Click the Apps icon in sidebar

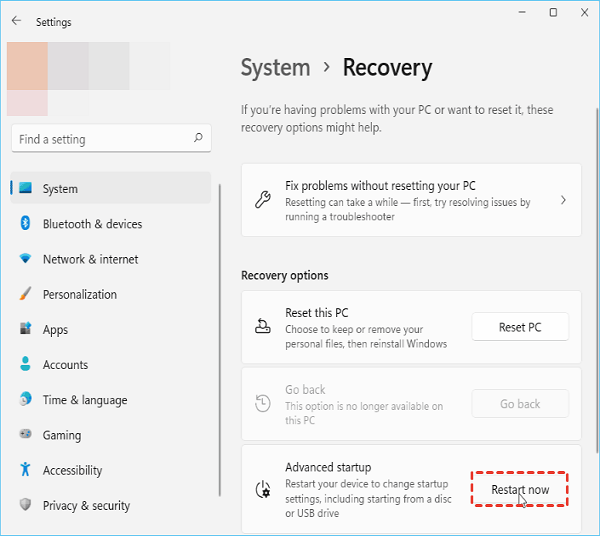pos(25,328)
